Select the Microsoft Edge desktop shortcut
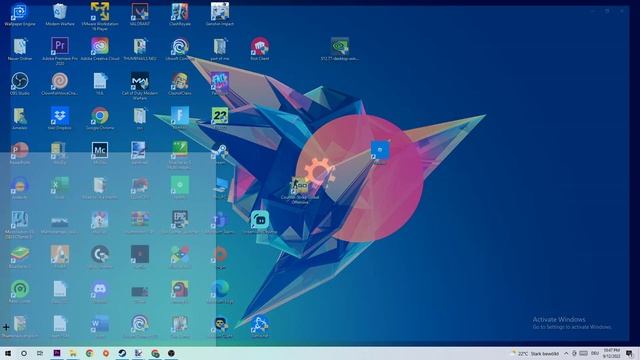This screenshot has width=640, height=360. coord(220,289)
